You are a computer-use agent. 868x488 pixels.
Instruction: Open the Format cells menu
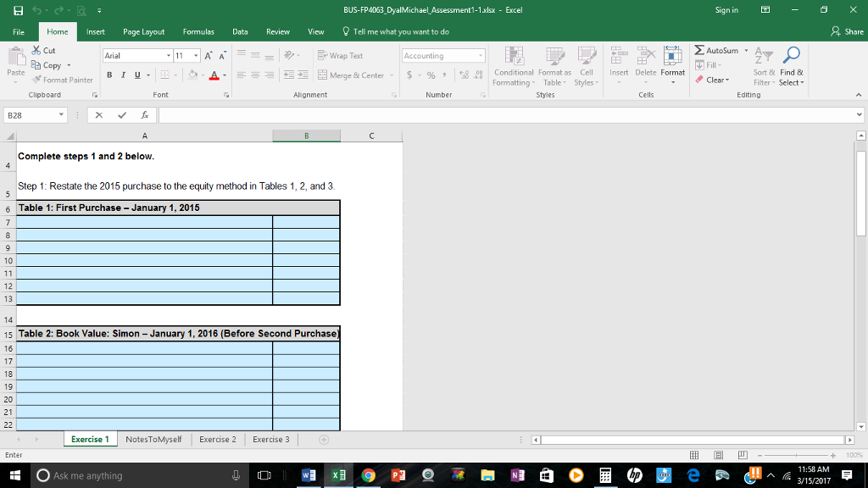click(672, 65)
